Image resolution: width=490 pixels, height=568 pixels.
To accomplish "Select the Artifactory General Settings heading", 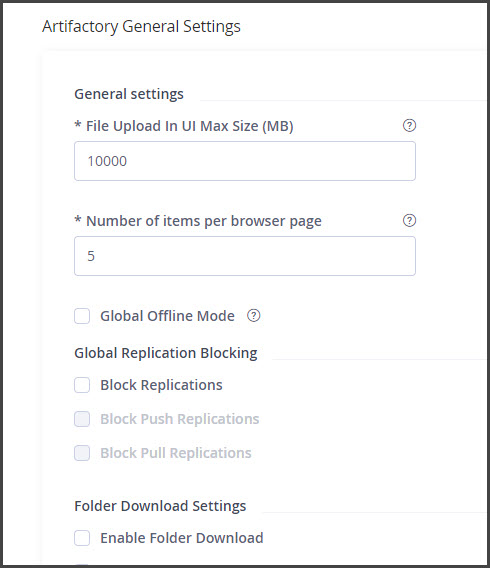I will coord(141,26).
